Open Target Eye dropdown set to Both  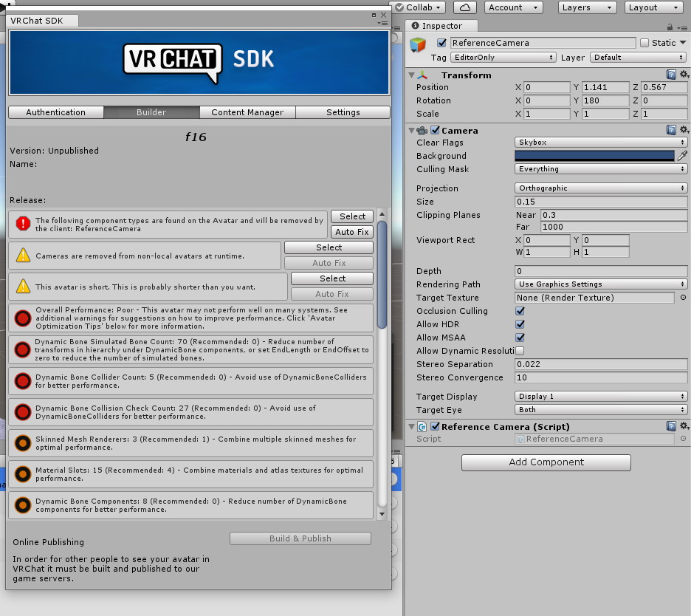click(x=601, y=410)
